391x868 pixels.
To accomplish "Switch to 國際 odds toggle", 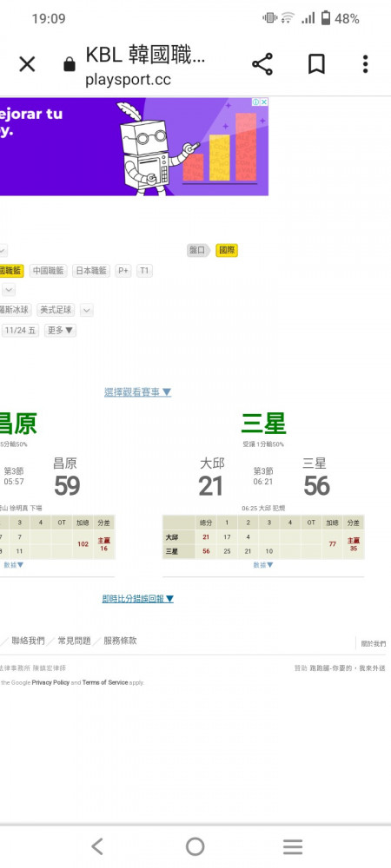I will coord(227,250).
